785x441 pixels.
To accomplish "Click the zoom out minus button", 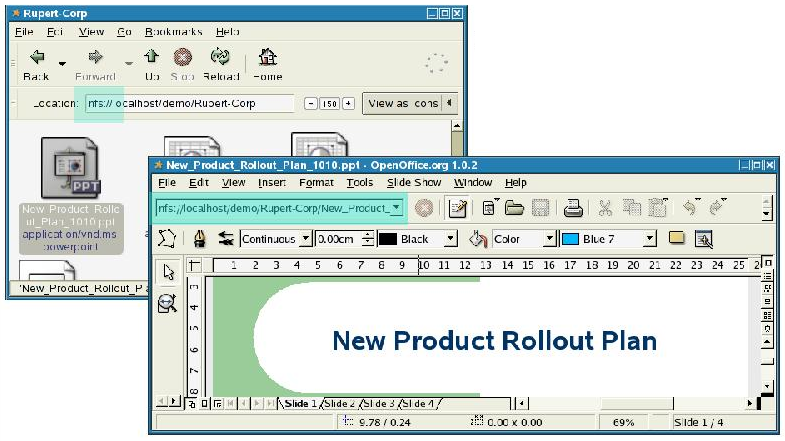I will point(311,104).
